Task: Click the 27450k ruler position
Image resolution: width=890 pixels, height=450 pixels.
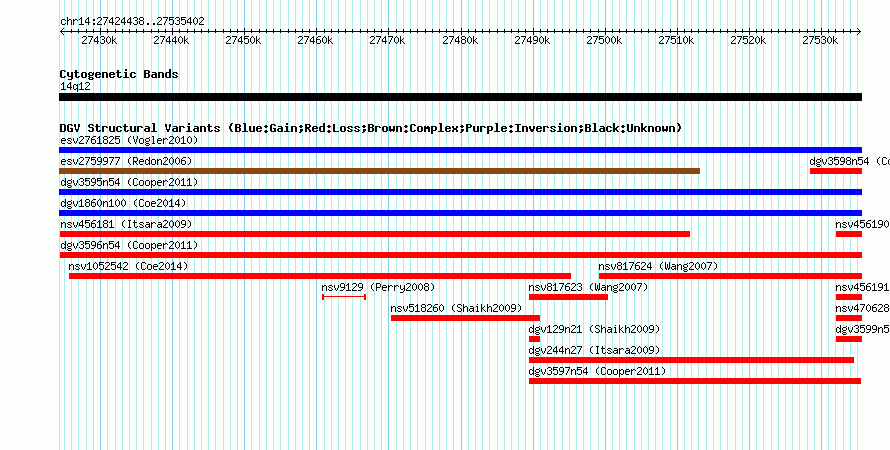Action: [244, 41]
